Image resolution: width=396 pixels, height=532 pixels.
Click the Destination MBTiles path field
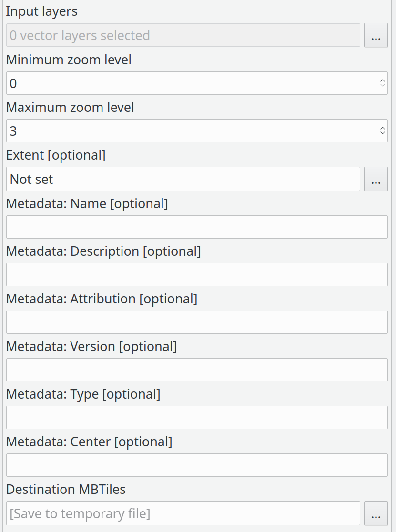[x=183, y=513]
